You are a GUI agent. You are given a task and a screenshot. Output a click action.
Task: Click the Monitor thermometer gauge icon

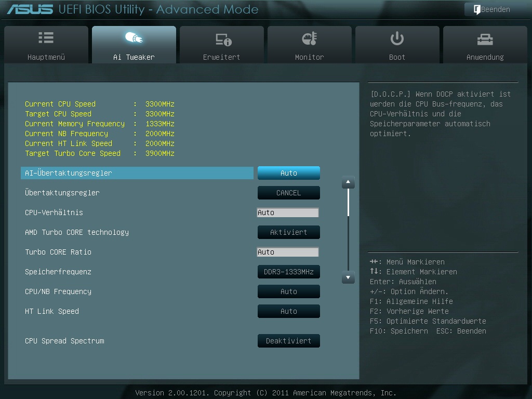click(310, 38)
